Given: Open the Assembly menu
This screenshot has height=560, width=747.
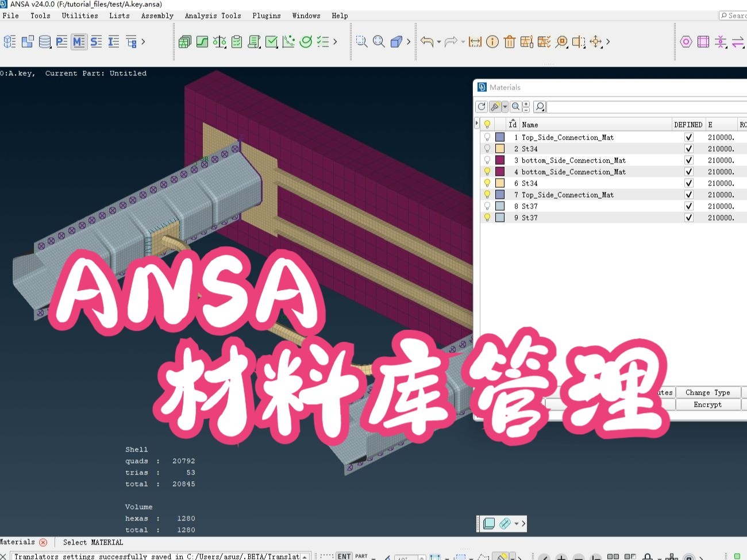Looking at the screenshot, I should (x=157, y=16).
